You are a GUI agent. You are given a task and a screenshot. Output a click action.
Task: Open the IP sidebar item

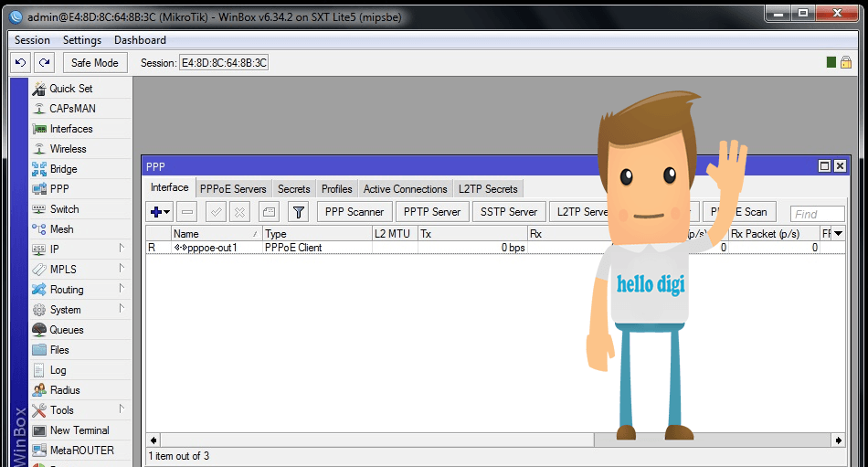80,249
